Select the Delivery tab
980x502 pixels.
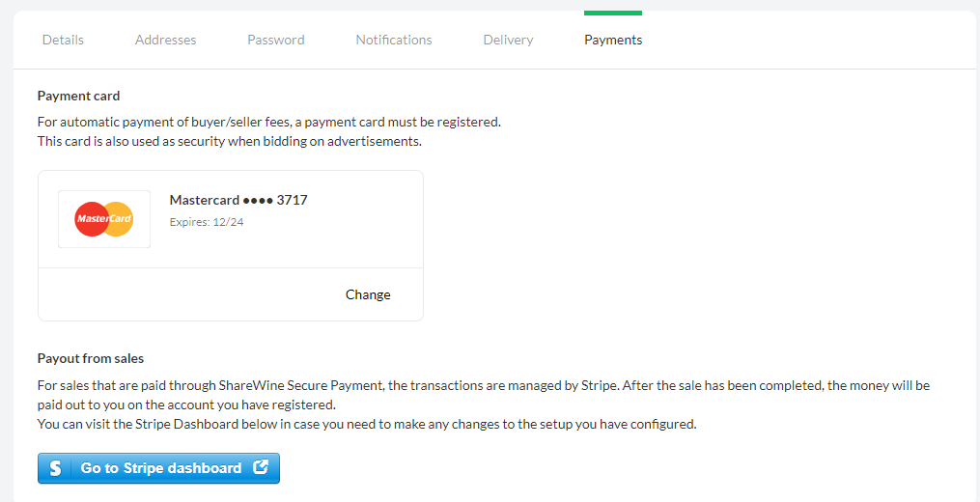[x=508, y=40]
